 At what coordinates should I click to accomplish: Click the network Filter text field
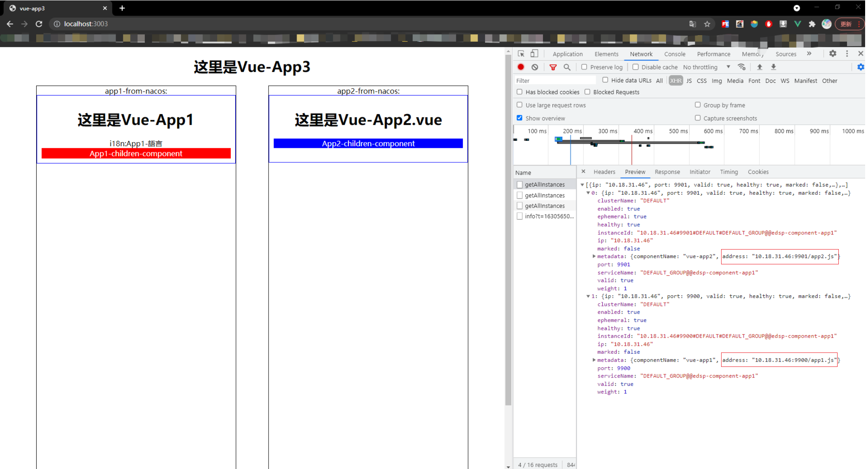pyautogui.click(x=555, y=81)
